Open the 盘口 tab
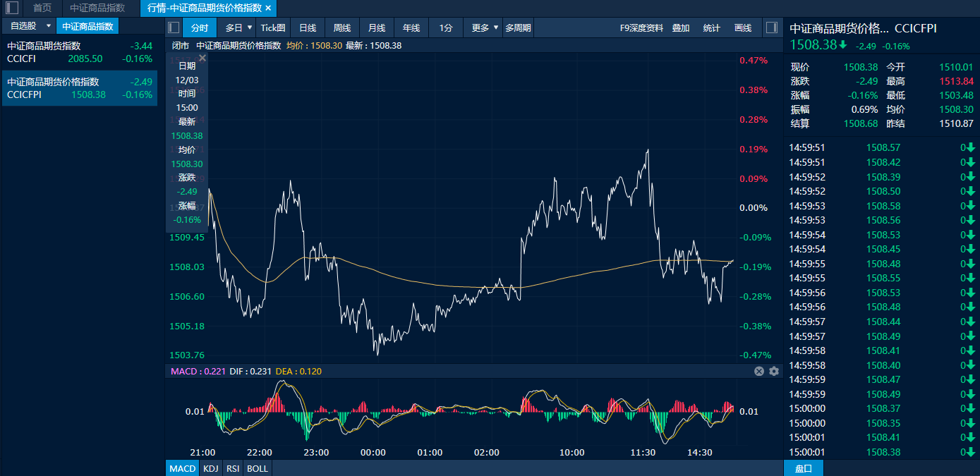The height and width of the screenshot is (476, 980). [x=804, y=468]
